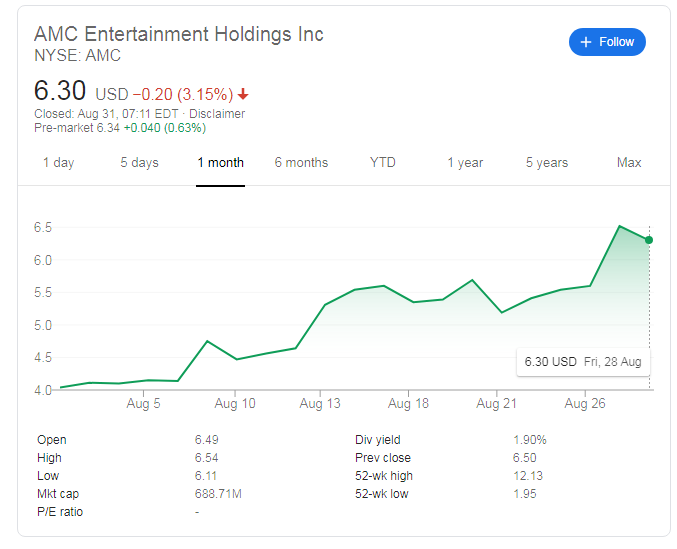Switch to the 1 day tab
This screenshot has width=677, height=549.
[x=59, y=163]
